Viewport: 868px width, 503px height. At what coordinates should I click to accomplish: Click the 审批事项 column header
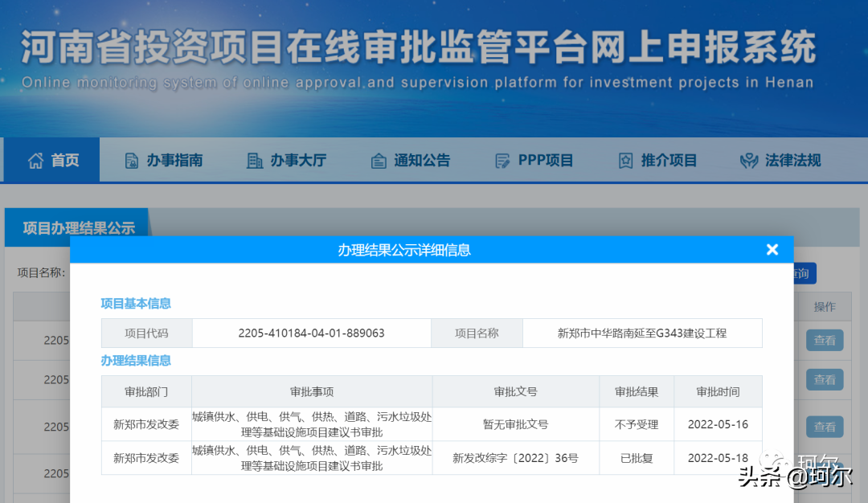pos(312,392)
